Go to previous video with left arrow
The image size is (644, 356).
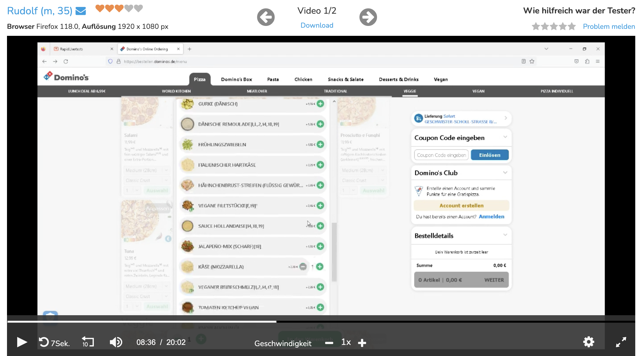(x=266, y=17)
